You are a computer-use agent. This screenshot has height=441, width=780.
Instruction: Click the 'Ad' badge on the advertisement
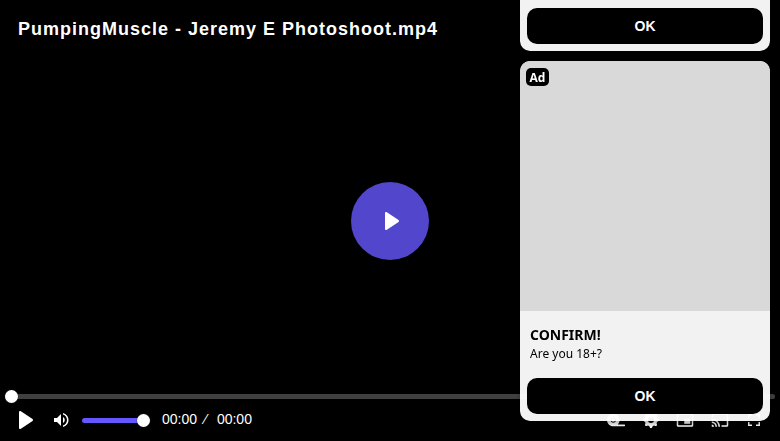click(537, 77)
